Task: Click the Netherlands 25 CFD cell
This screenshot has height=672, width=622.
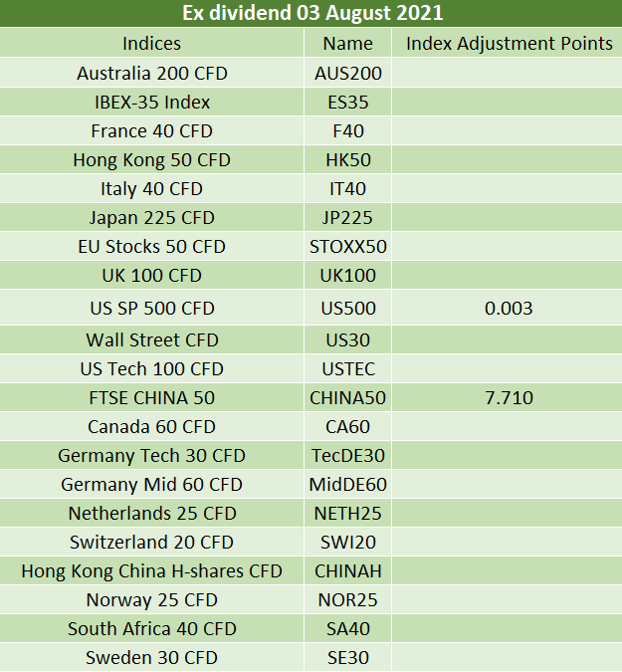Action: (x=151, y=513)
